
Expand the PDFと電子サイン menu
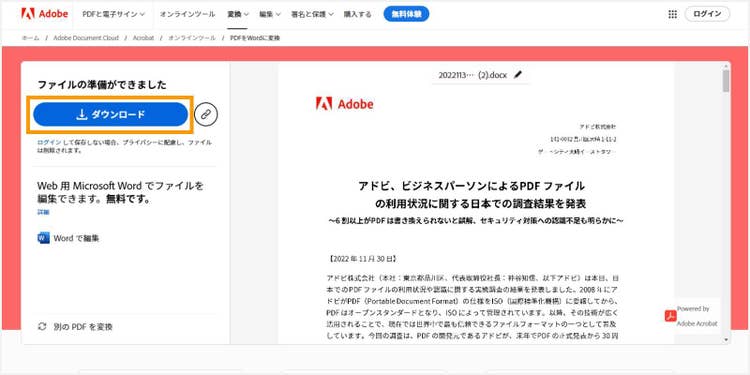click(113, 14)
